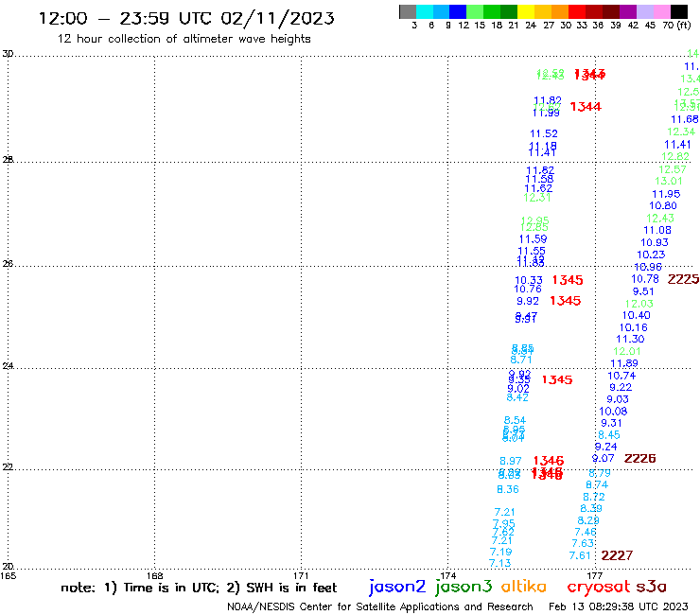
Task: Click the wave height value 9.51
Action: (x=643, y=291)
